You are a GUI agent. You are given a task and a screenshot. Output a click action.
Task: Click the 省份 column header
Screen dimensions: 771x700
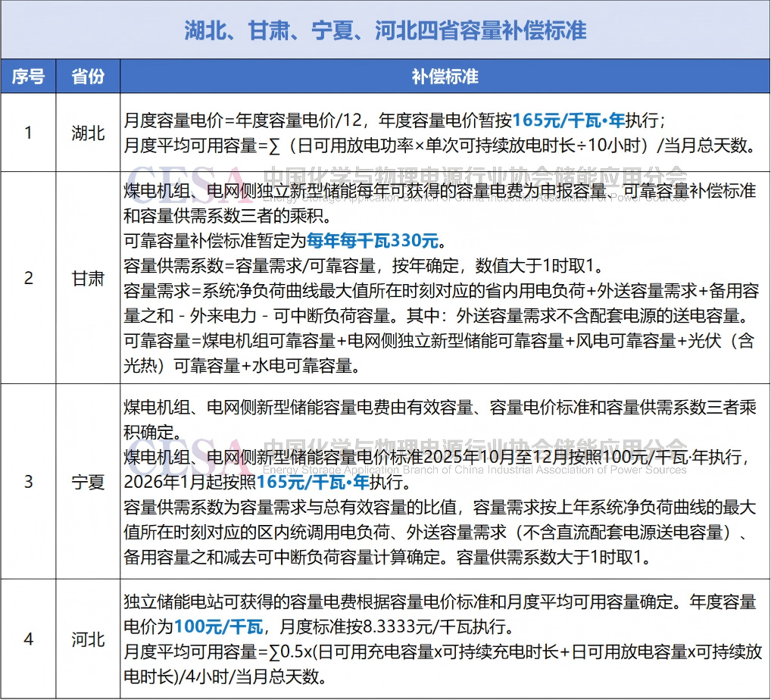click(x=88, y=77)
